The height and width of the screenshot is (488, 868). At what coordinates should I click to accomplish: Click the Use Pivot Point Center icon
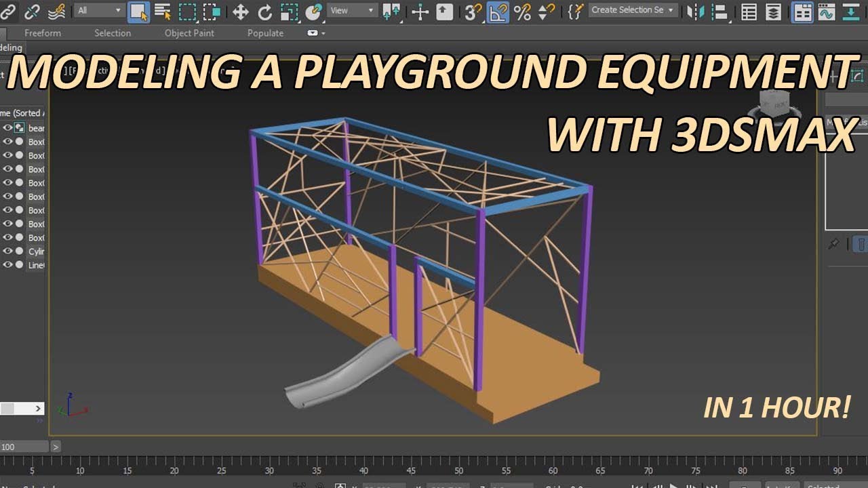pos(391,11)
